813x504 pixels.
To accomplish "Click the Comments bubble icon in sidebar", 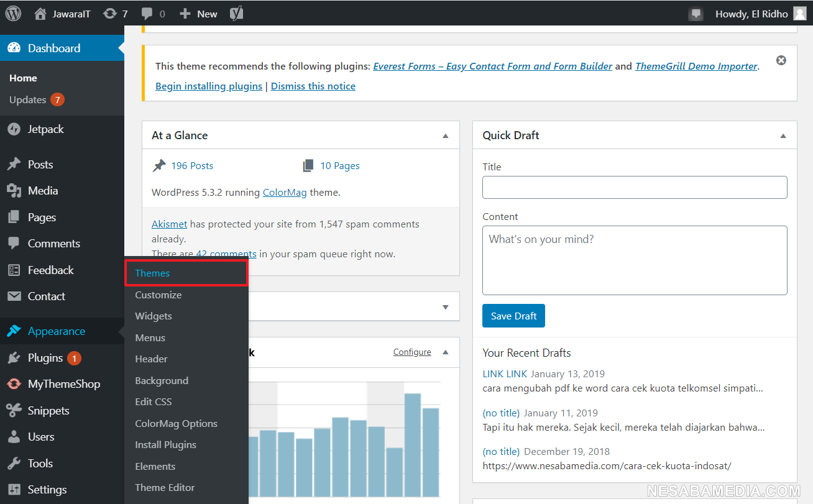I will click(x=14, y=244).
